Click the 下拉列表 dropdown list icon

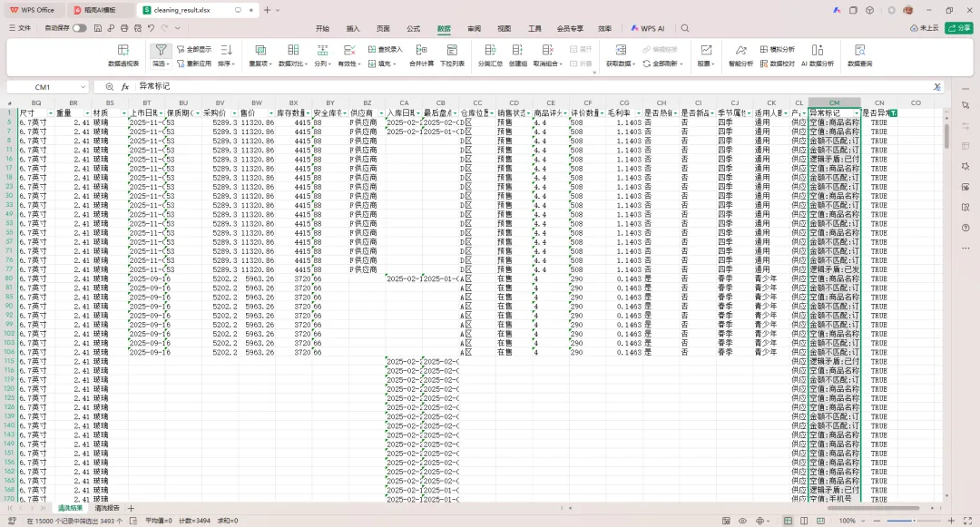(452, 50)
